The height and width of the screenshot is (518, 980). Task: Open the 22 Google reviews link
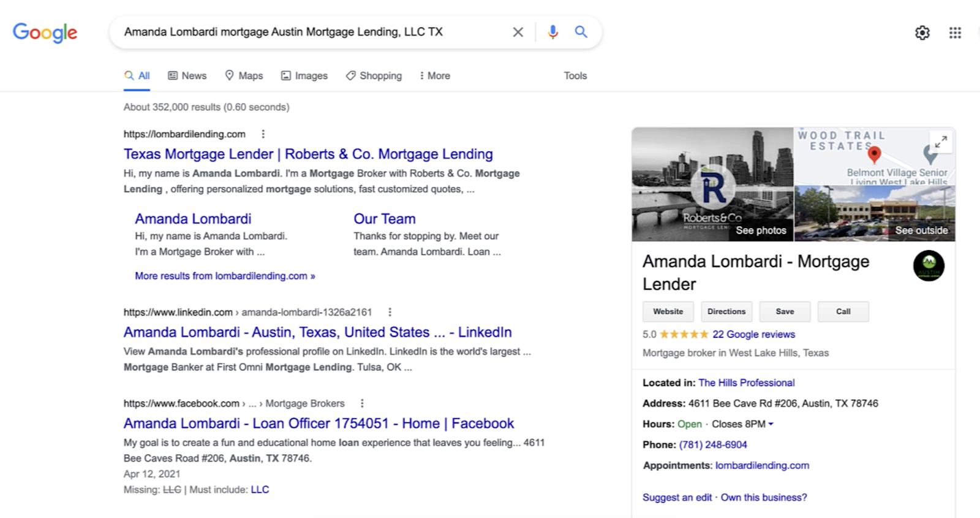click(753, 335)
